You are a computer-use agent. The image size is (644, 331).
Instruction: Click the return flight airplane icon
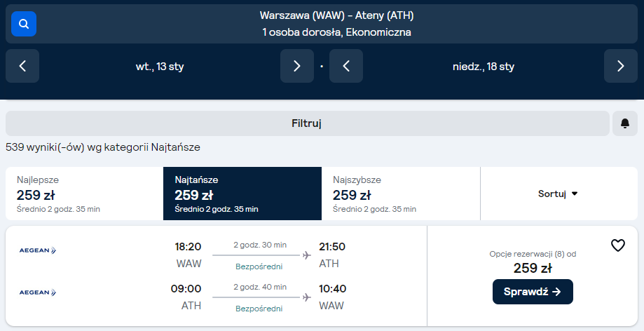coord(307,297)
